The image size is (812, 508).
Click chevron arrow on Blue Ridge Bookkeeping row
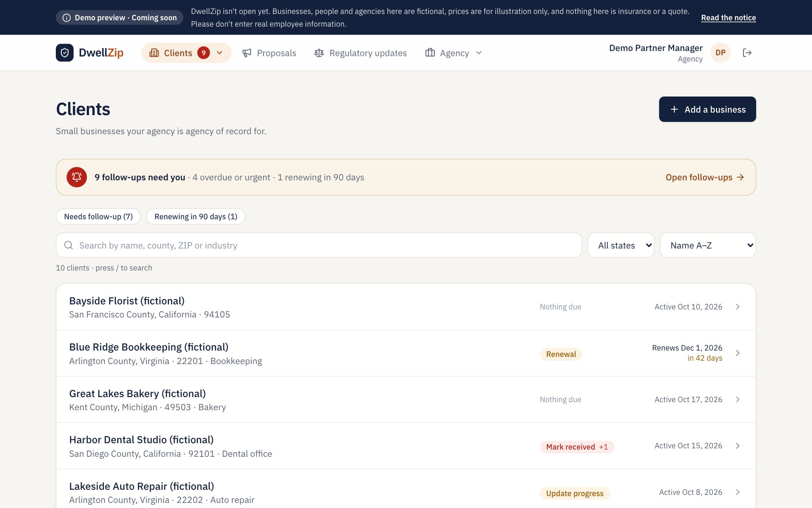(738, 353)
